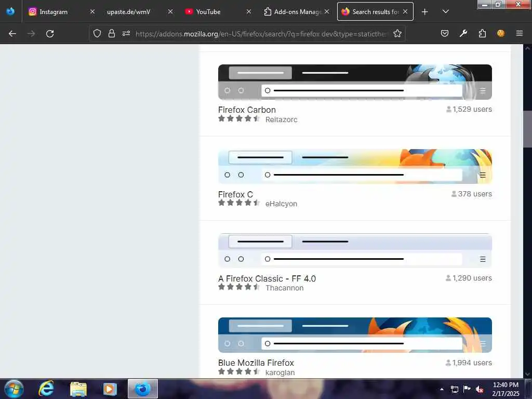Show site security padlock info
The image size is (532, 399).
112,33
